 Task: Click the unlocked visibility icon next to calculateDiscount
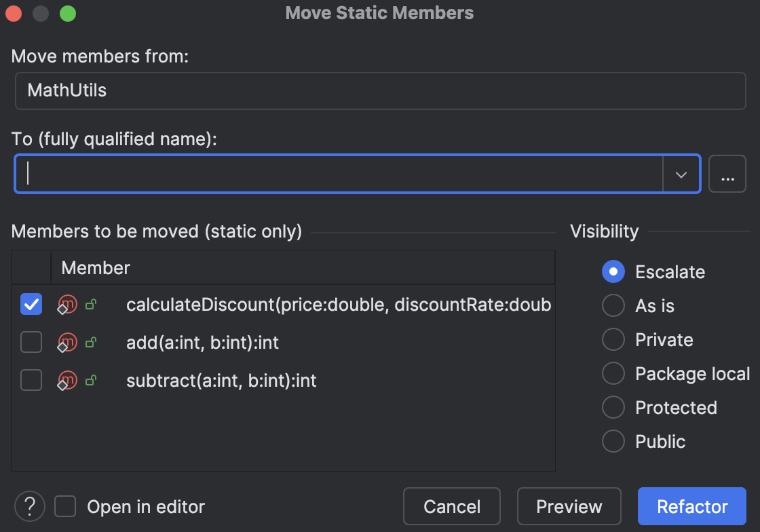pyautogui.click(x=91, y=305)
